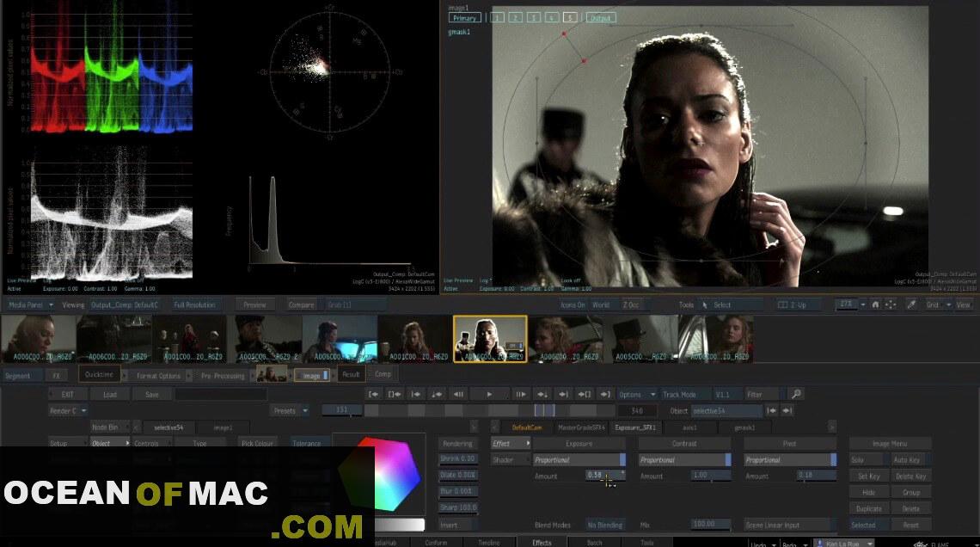The image size is (980, 547).
Task: Select the Exposure_SFX1 node tab
Action: (635, 427)
